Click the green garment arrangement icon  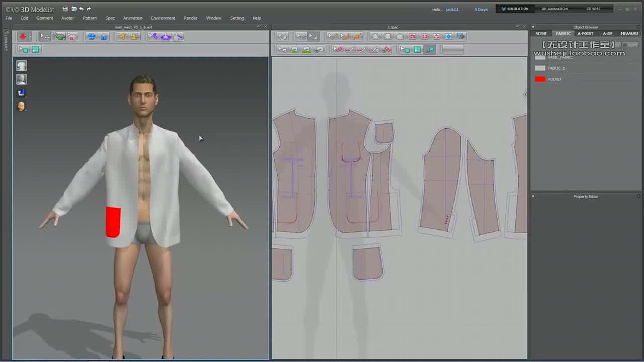(x=60, y=36)
